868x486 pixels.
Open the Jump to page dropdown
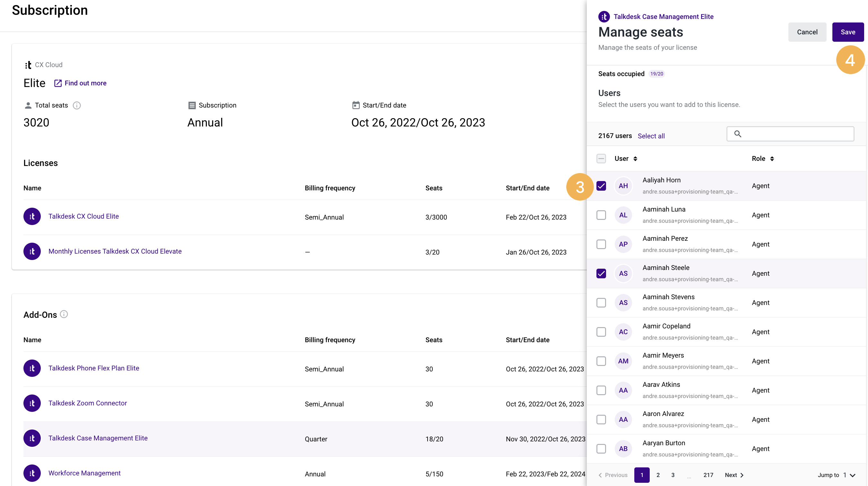click(849, 475)
